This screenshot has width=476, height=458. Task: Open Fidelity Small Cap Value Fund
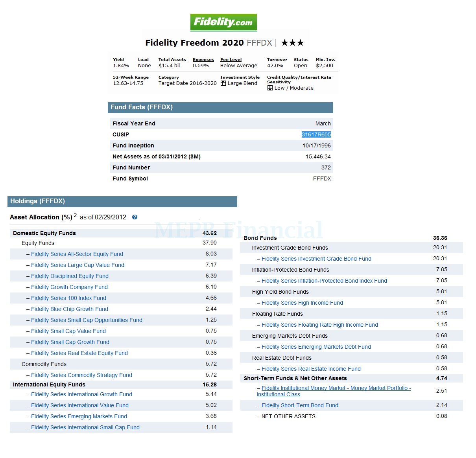click(68, 331)
